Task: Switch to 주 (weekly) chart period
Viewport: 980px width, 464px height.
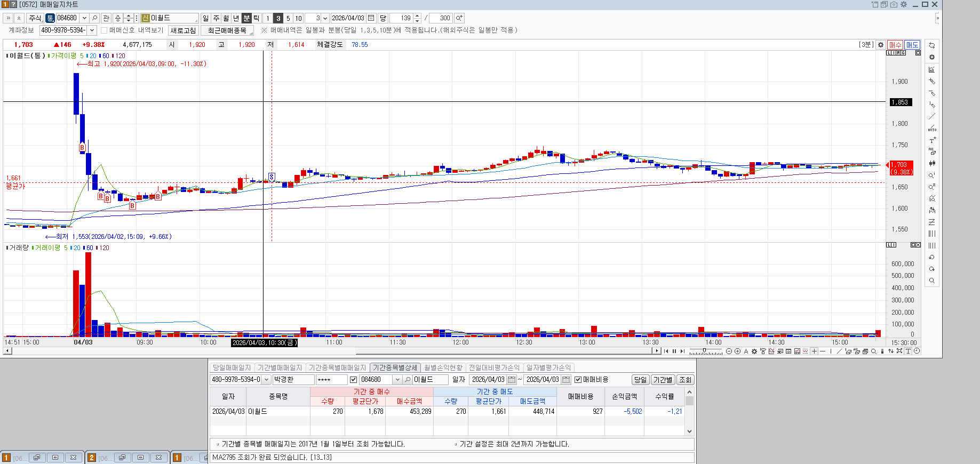Action: click(216, 18)
